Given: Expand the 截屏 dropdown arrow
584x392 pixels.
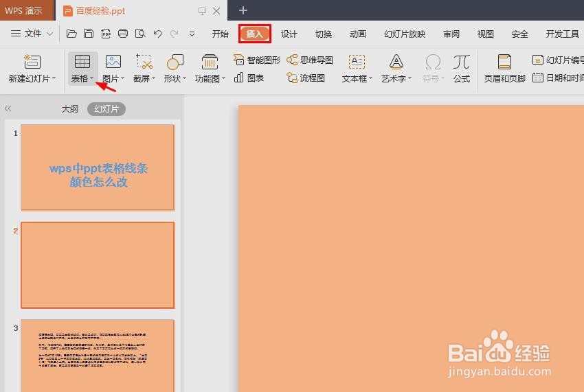Looking at the screenshot, I should point(153,78).
